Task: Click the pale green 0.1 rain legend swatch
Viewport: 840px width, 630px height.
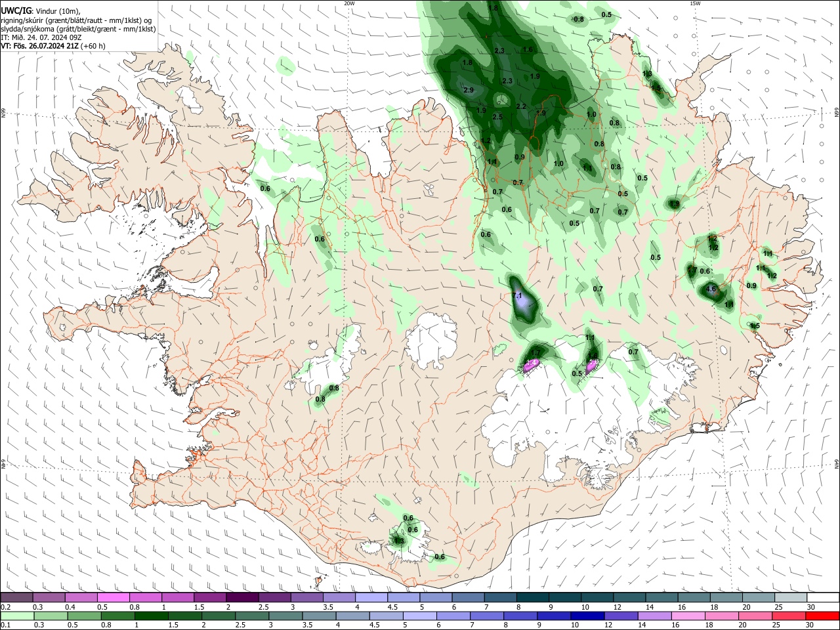Action: pos(16,616)
